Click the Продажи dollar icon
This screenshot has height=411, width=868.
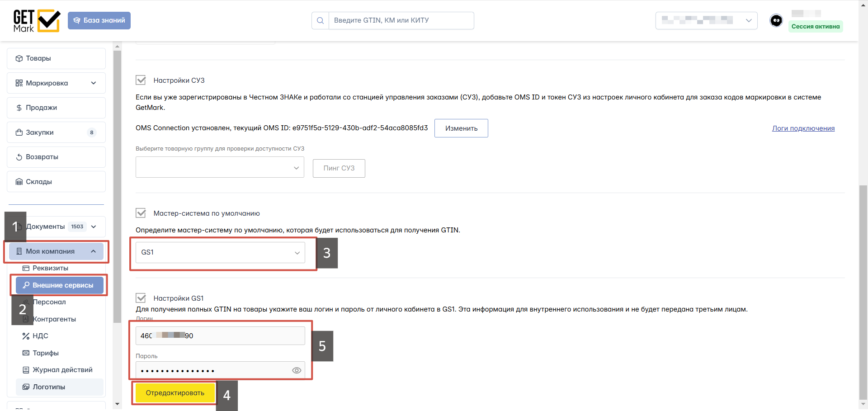tap(19, 108)
